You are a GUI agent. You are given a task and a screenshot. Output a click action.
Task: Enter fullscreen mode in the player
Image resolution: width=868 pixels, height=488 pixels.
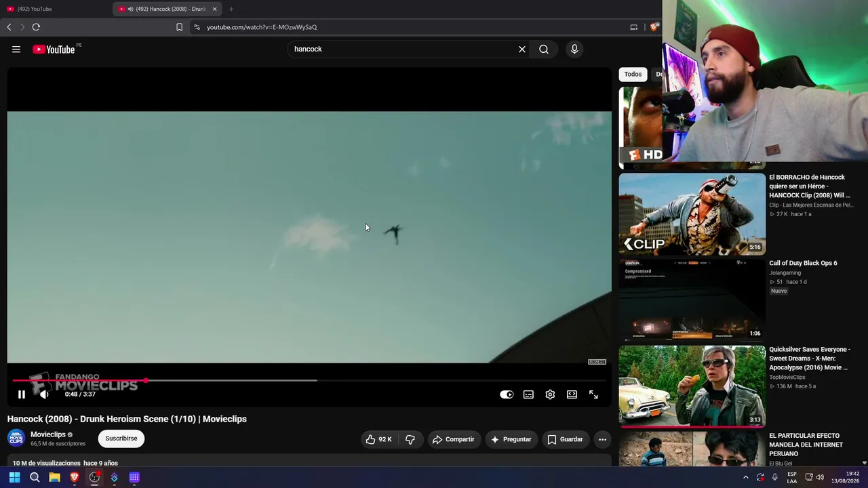click(x=593, y=394)
